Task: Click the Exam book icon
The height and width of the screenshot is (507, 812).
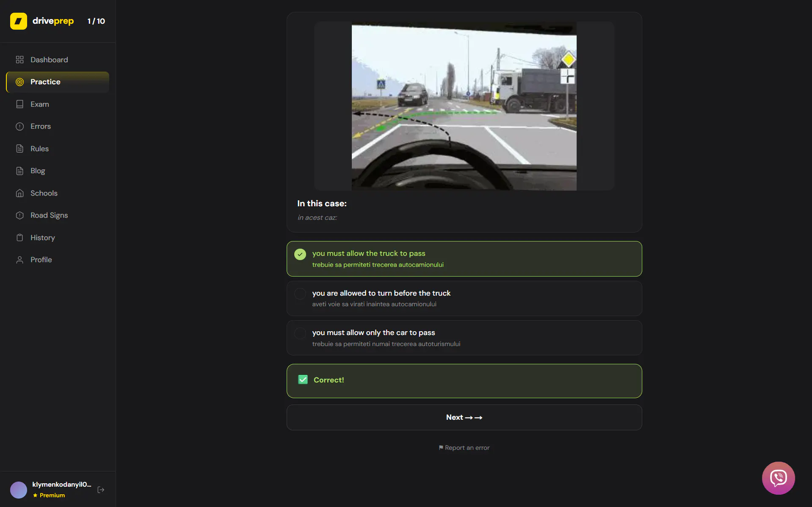Action: (x=19, y=104)
